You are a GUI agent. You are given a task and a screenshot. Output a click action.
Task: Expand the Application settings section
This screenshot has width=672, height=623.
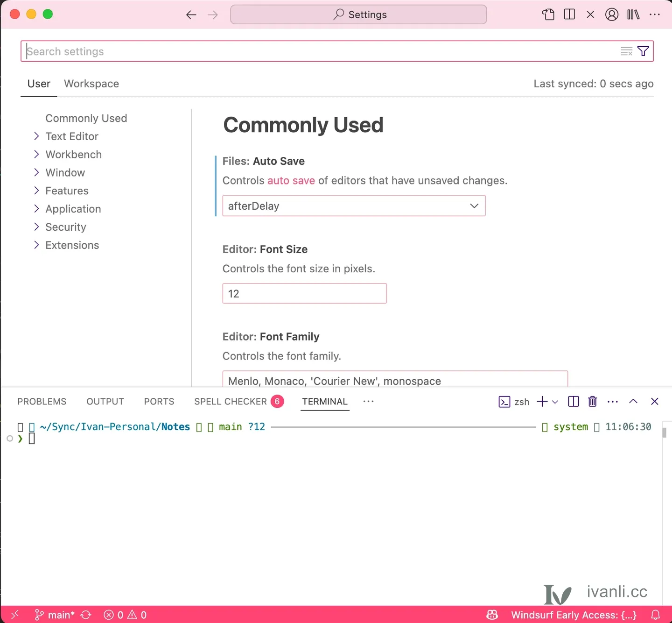click(73, 209)
